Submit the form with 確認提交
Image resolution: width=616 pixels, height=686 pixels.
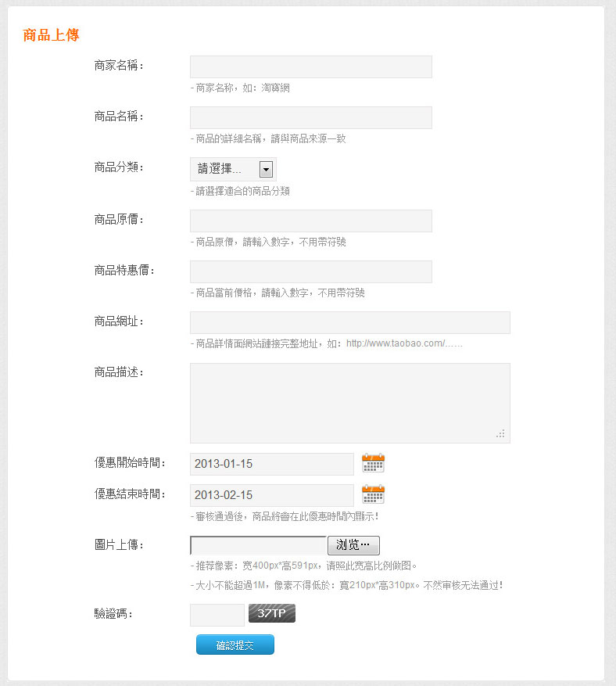click(235, 645)
